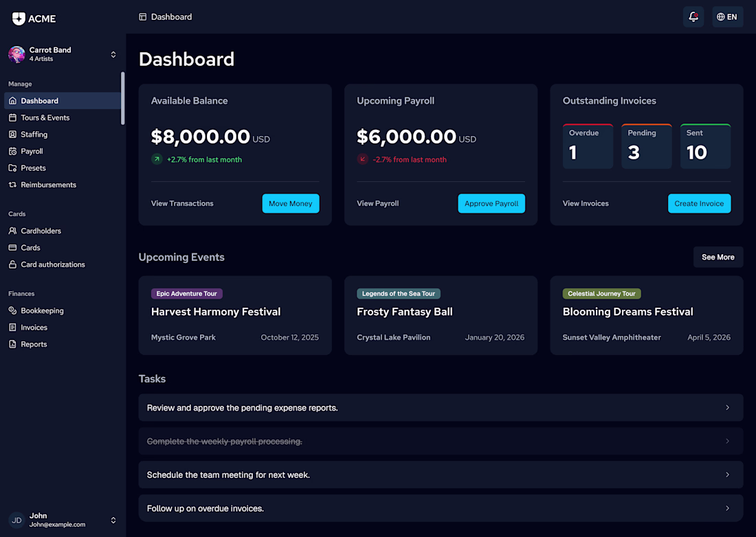Click the struck-through weekly payroll task text
This screenshot has width=756, height=537.
(x=224, y=441)
